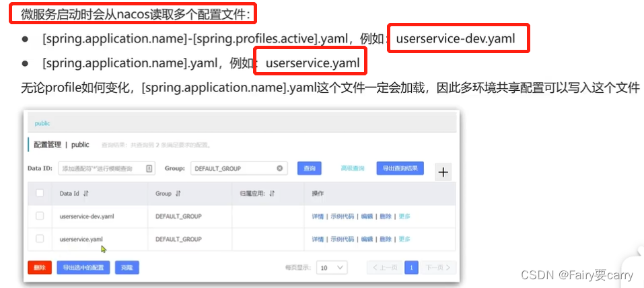The width and height of the screenshot is (644, 288).
Task: Click 编辑 for userservice.yaml
Action: (x=367, y=239)
